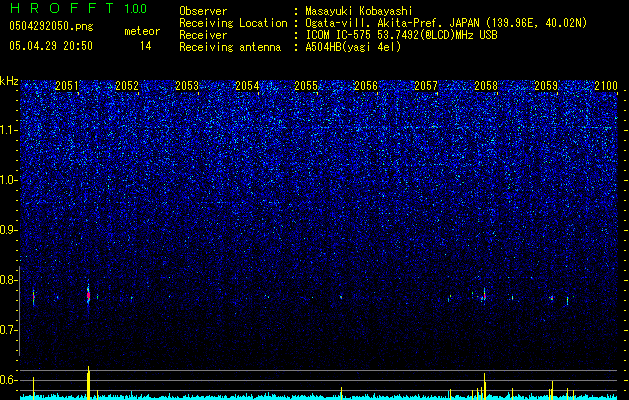This screenshot has height=400, width=629.
Task: Click the 1.1 kHz axis label
Action: [x=9, y=130]
